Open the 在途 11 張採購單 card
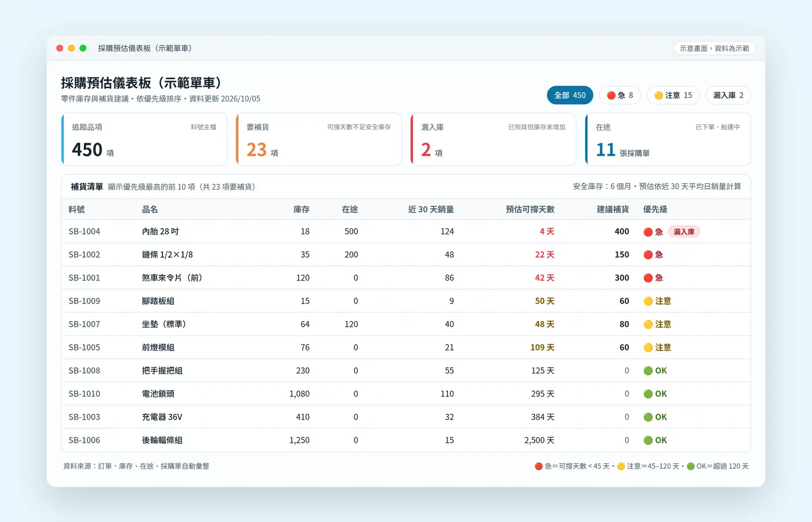Viewport: 812px width, 522px height. click(668, 140)
